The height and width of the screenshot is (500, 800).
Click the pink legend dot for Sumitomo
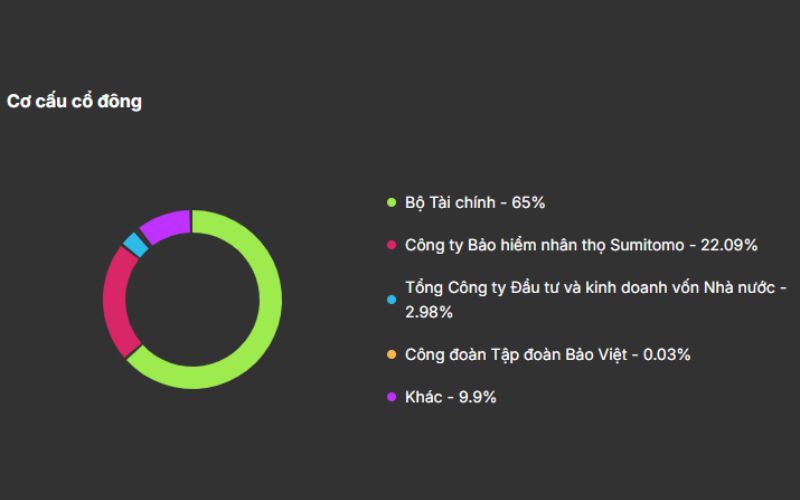coord(392,245)
